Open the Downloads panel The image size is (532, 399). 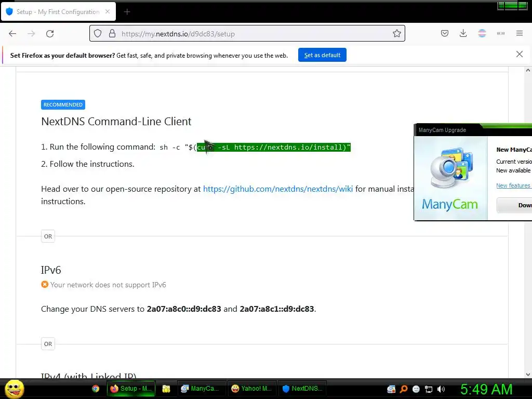[463, 33]
